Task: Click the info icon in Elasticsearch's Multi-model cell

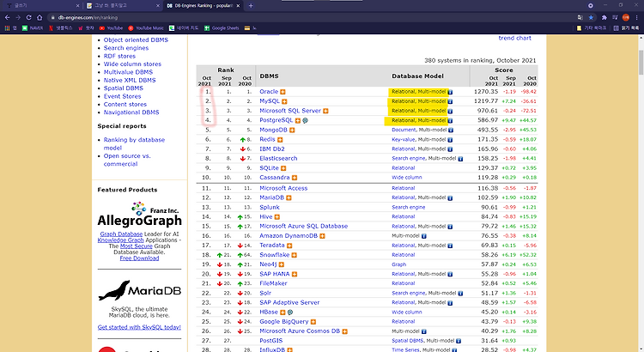Action: 460,159
